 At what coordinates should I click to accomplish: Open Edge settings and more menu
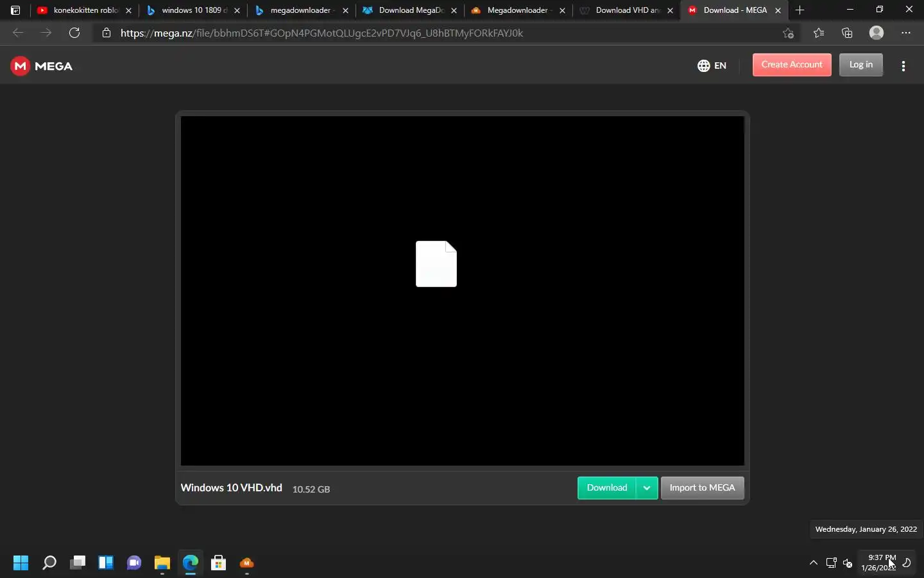[906, 33]
